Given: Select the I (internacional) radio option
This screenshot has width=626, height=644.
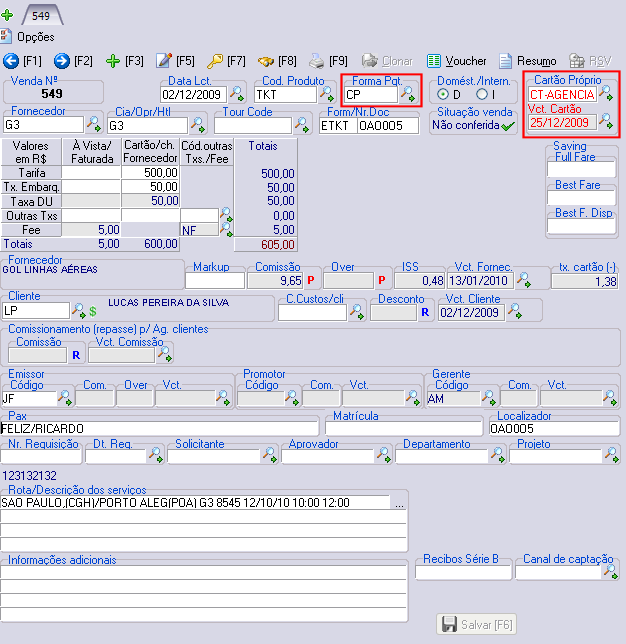Looking at the screenshot, I should pyautogui.click(x=482, y=94).
